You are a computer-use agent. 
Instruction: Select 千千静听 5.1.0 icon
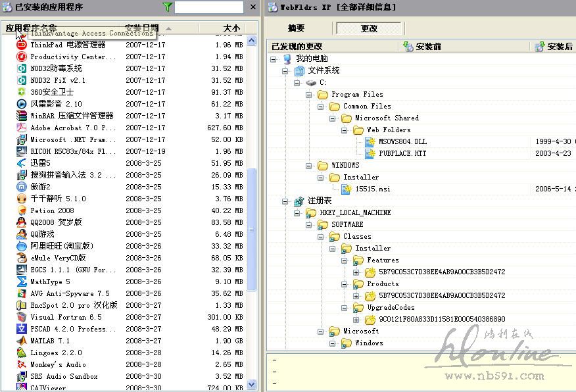22,199
